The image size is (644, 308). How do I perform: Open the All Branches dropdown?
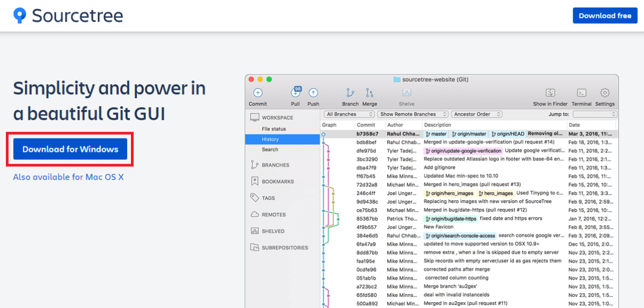[x=349, y=114]
